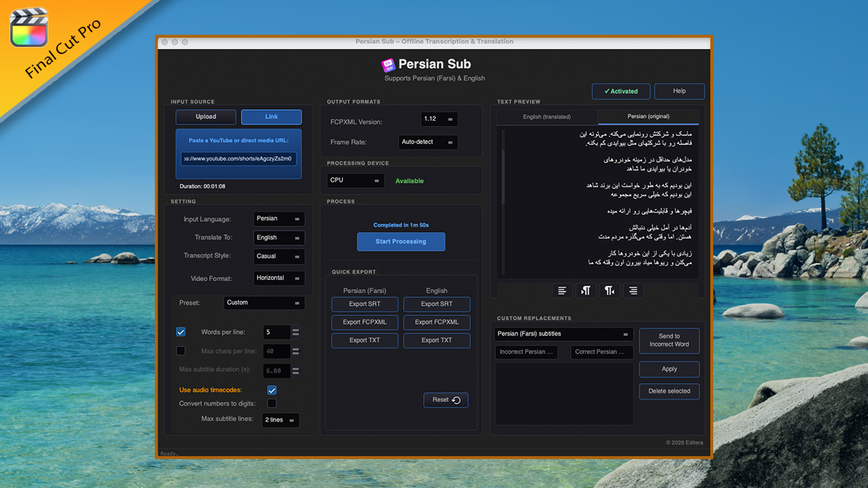This screenshot has height=488, width=868.
Task: Click the Apply button
Action: click(669, 369)
